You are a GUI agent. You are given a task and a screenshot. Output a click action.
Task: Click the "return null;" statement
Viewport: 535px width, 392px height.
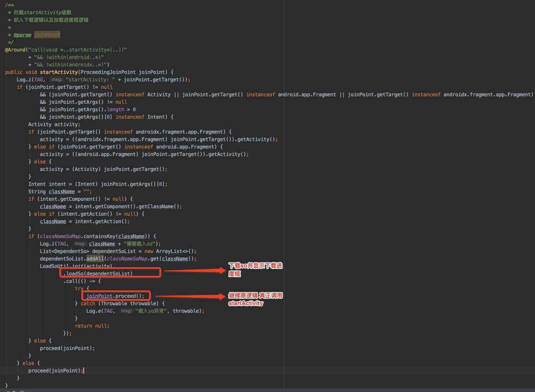(92, 326)
